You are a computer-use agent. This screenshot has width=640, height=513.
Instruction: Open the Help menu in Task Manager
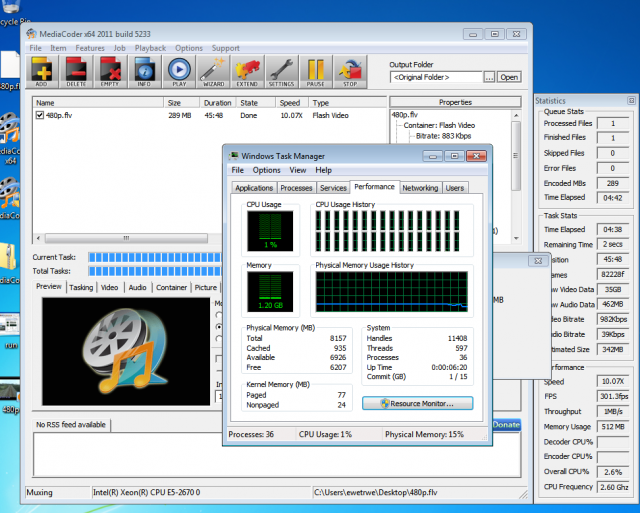click(x=323, y=170)
